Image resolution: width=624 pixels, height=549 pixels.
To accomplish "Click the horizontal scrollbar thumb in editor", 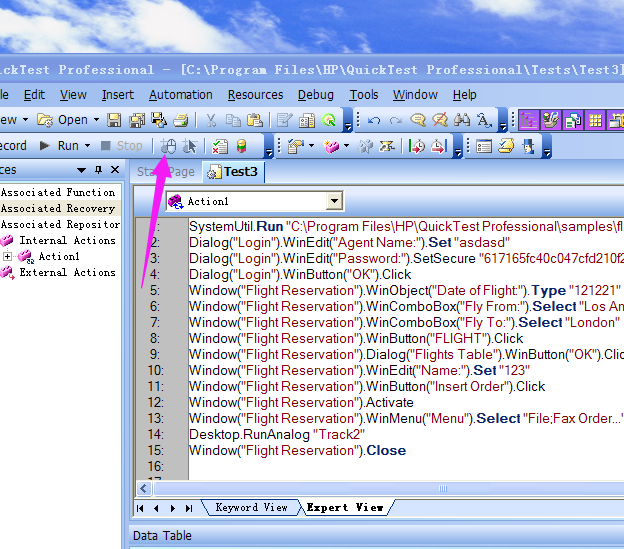I will [443, 489].
